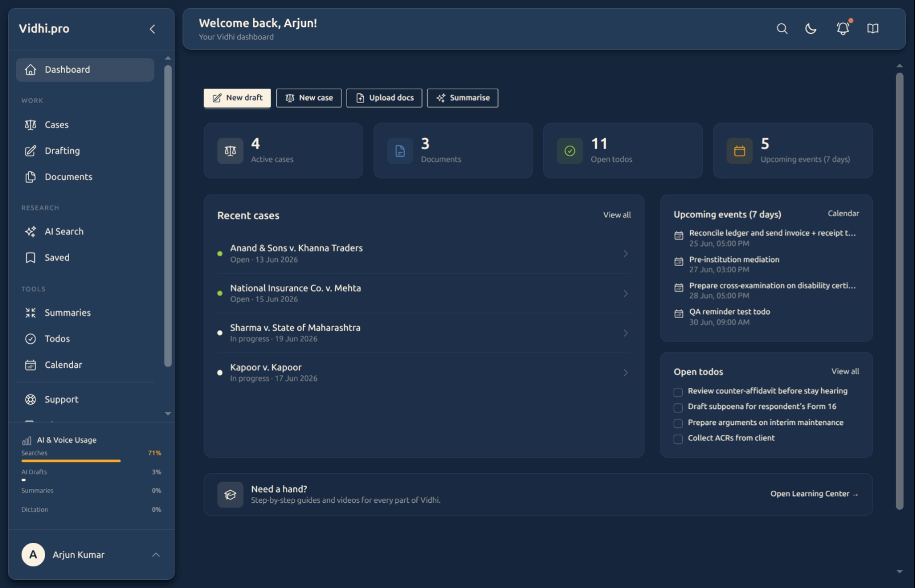Open AI Search in the sidebar
The width and height of the screenshot is (915, 588).
click(85, 232)
